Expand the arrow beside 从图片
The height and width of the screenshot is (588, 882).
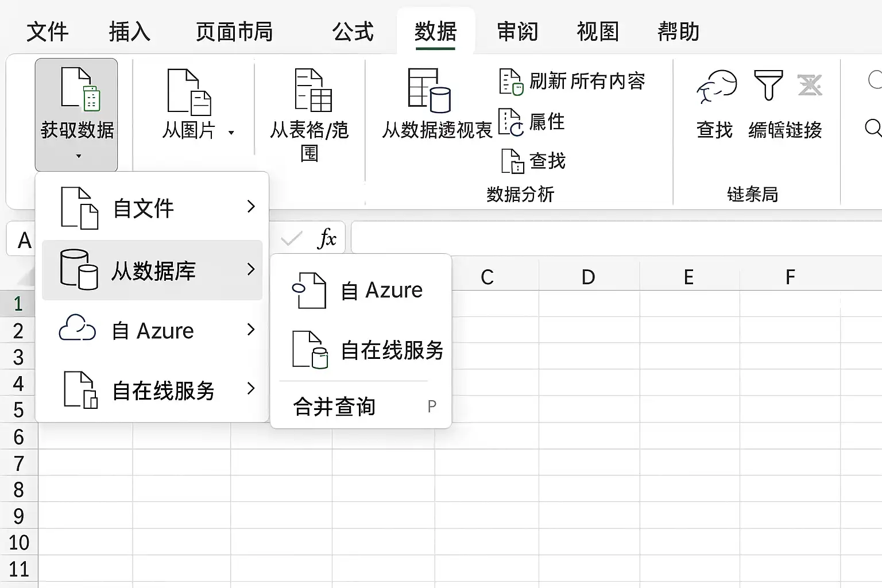click(x=231, y=133)
